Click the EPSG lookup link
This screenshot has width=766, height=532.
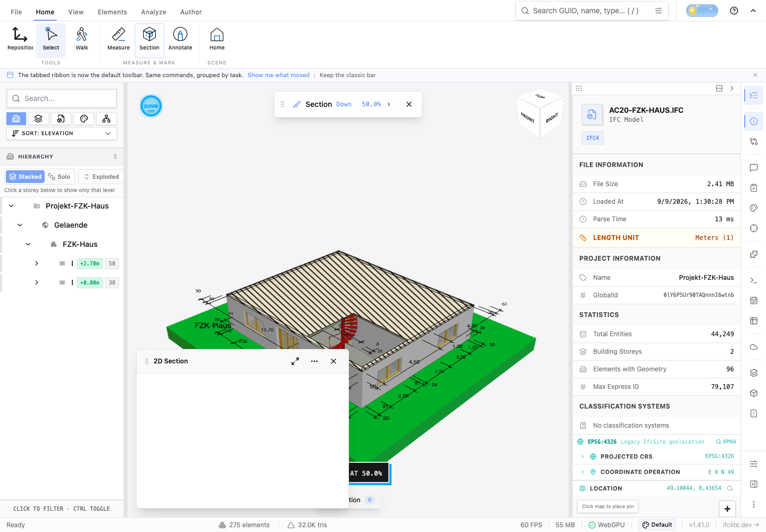pos(726,442)
